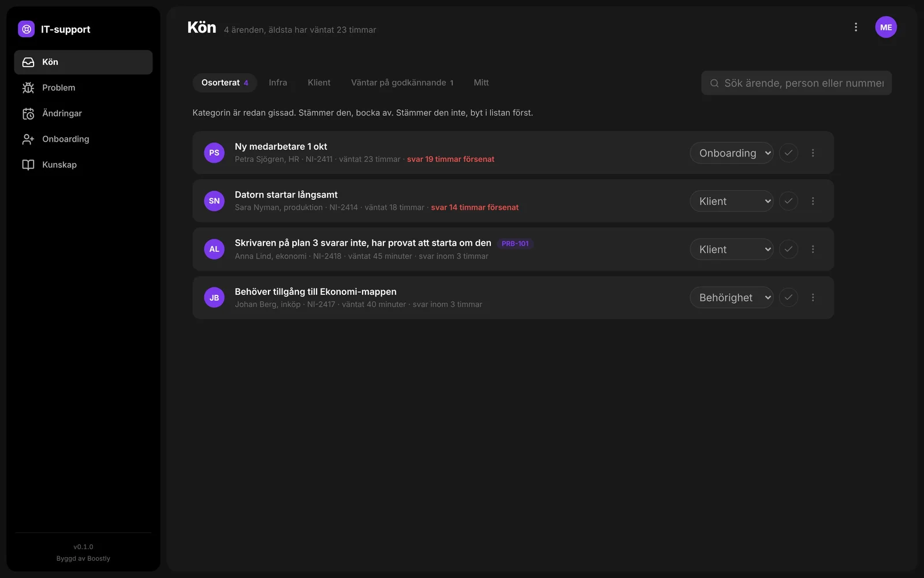Open more options for Ekonomi-mappen ticket
This screenshot has width=924, height=578.
pyautogui.click(x=813, y=297)
